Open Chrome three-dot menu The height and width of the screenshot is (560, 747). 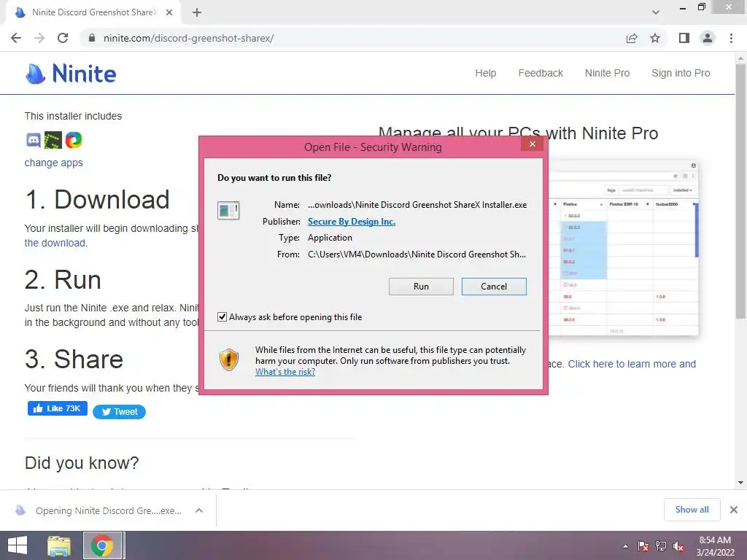coord(731,38)
